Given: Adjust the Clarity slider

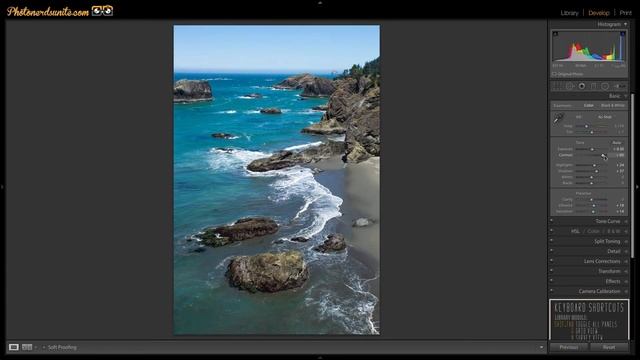Looking at the screenshot, I should click(x=591, y=200).
